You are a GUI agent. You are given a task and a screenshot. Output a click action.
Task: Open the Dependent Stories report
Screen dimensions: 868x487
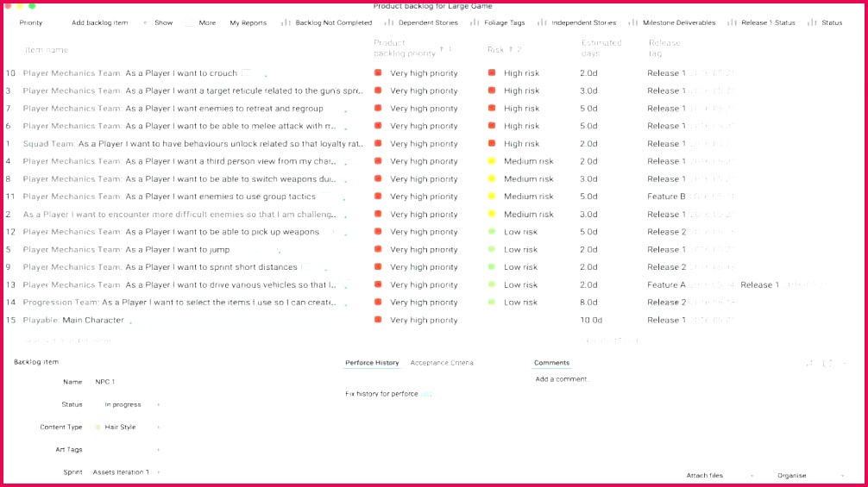(428, 22)
